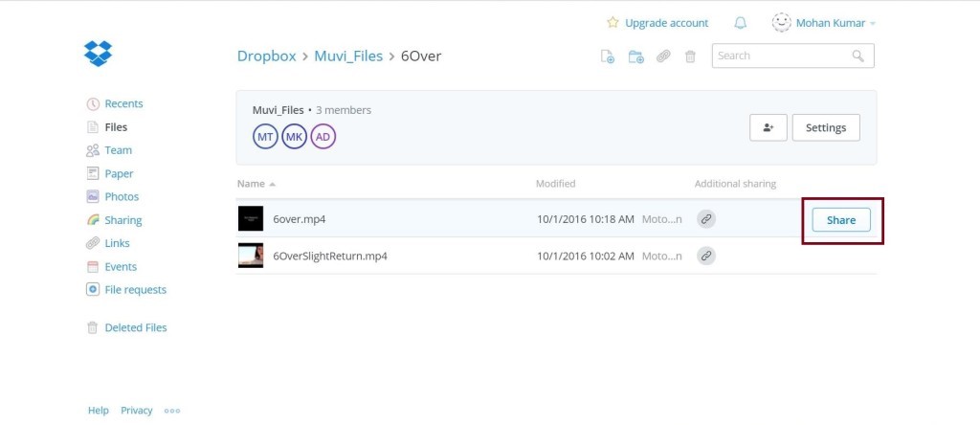980x425 pixels.
Task: Open Sharing section in sidebar
Action: (123, 220)
